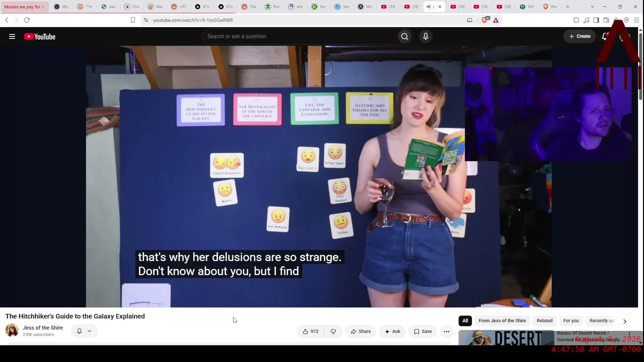Open a new tab with the plus
Image resolution: width=644 pixels, height=362 pixels.
(x=568, y=7)
